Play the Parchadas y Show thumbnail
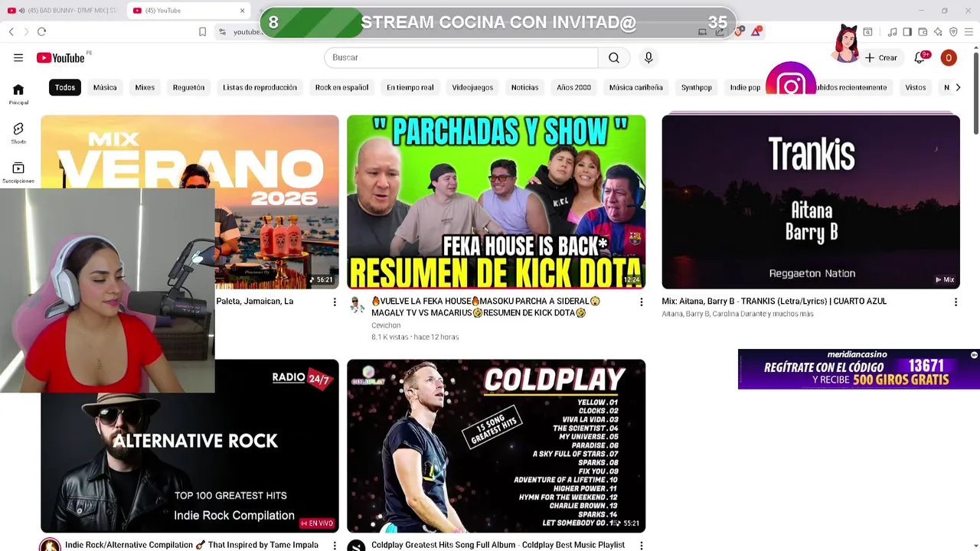The height and width of the screenshot is (551, 980). (496, 202)
